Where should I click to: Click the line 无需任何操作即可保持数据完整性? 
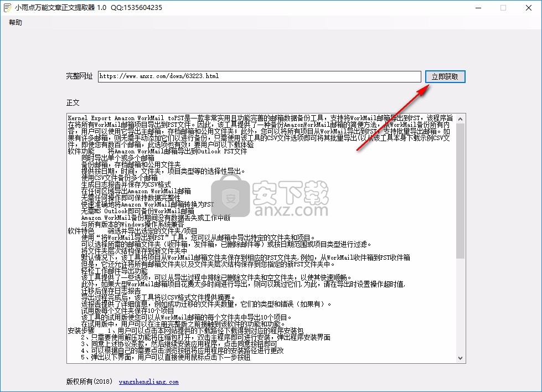point(131,198)
